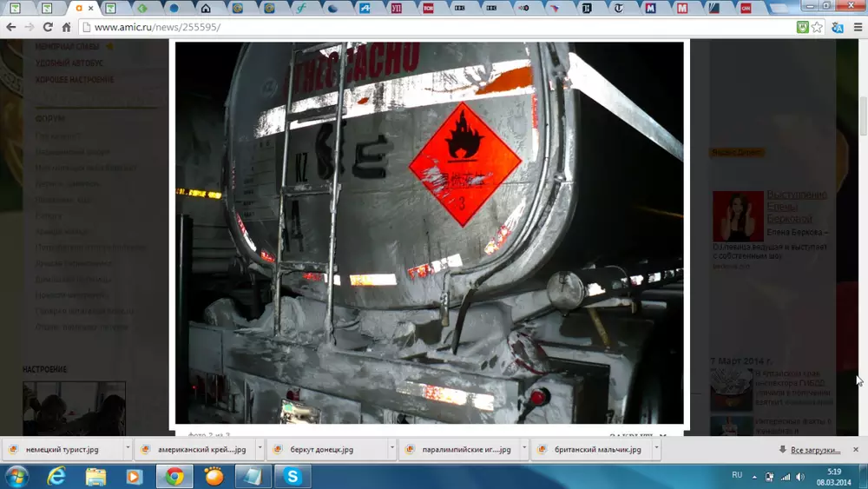Viewport: 868px width, 489px height.
Task: Expand options for британский мальчик.jpg download
Action: coord(656,449)
